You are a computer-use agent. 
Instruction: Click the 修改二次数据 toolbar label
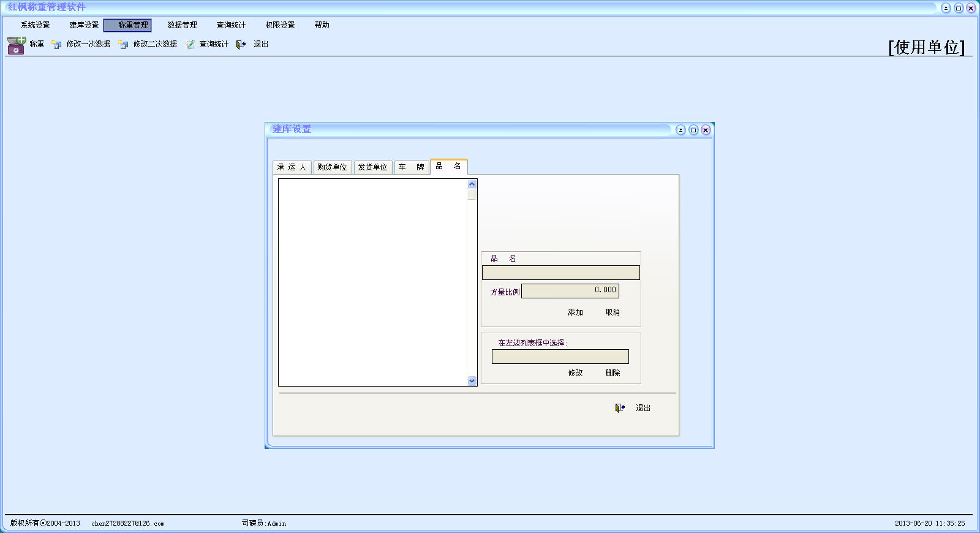tap(155, 44)
